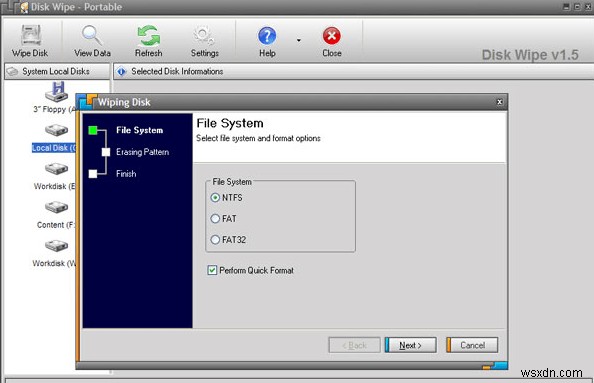Click the Content (F label text

pyautogui.click(x=56, y=225)
